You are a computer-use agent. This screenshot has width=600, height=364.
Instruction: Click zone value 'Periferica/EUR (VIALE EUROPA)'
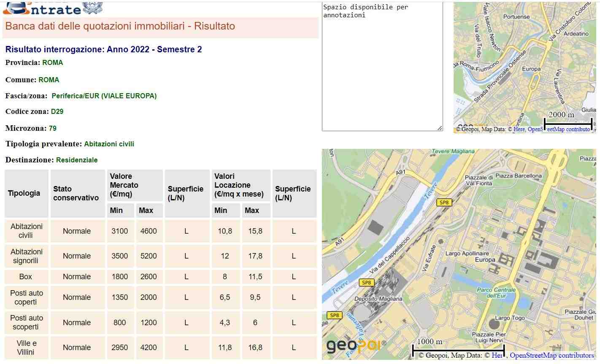tap(104, 96)
